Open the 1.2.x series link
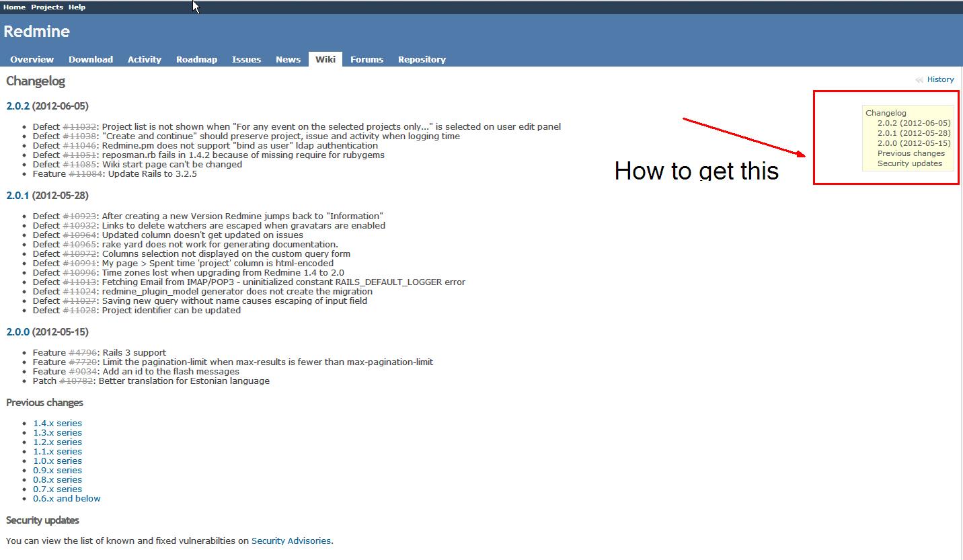 coord(57,442)
